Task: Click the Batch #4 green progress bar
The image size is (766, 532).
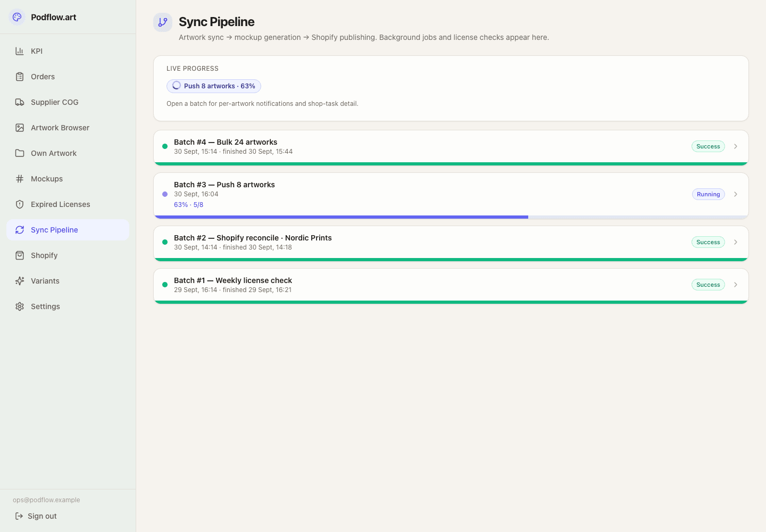Action: (451, 164)
